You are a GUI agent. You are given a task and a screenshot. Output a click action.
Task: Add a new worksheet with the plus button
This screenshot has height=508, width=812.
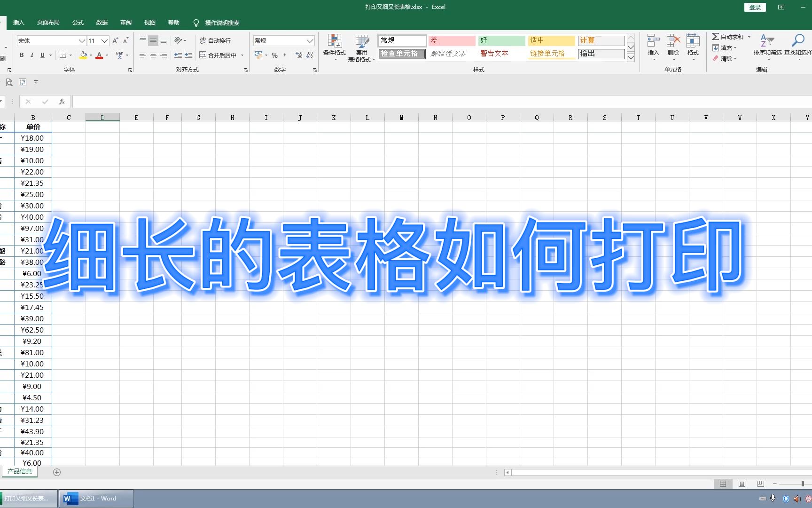[x=57, y=472]
